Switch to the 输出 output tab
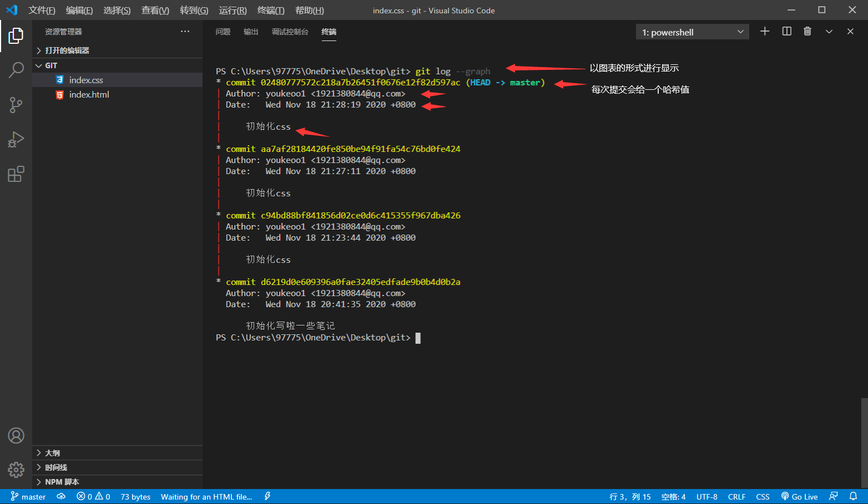The width and height of the screenshot is (868, 504). [251, 32]
